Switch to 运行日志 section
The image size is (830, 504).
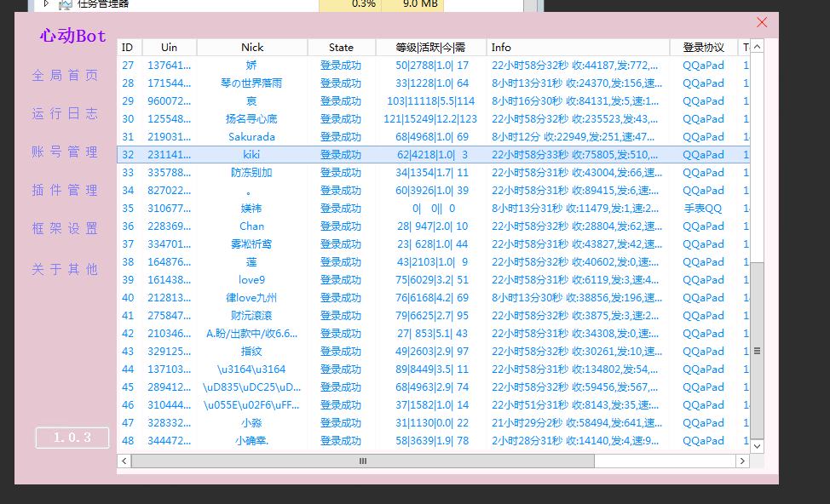[x=65, y=114]
